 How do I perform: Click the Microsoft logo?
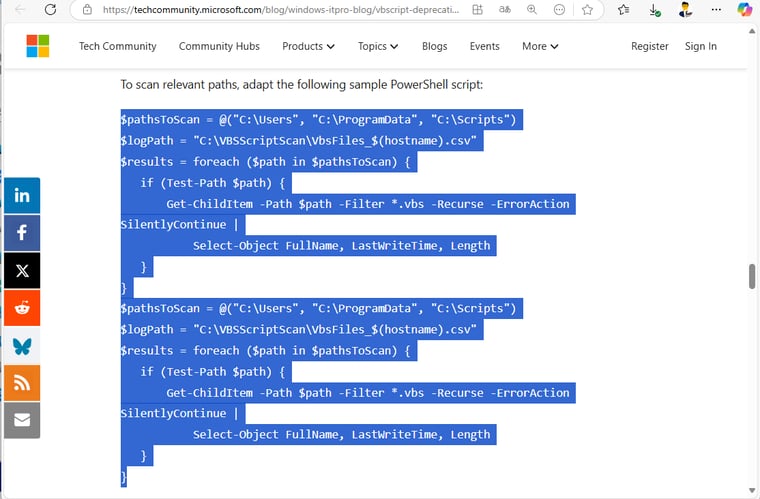pos(38,46)
